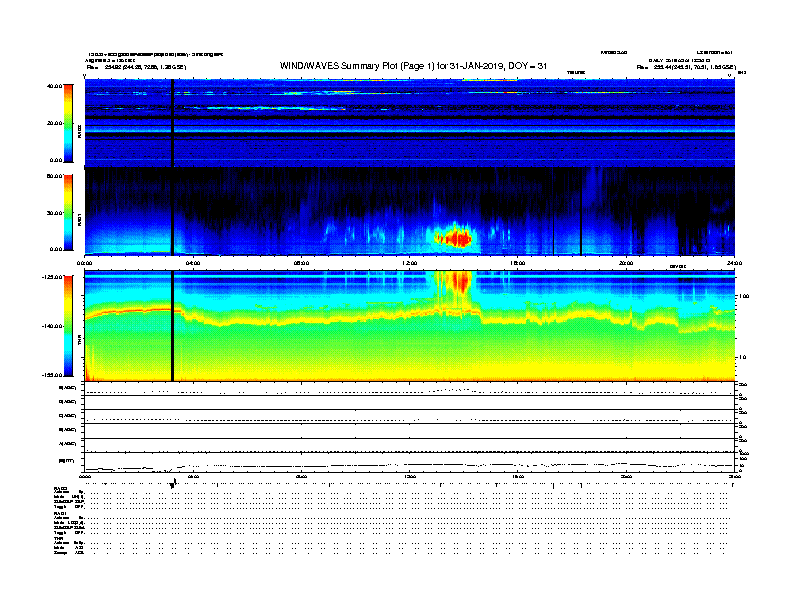The width and height of the screenshot is (792, 612).
Task: Click the TNR header in the status table
Action: coord(58,538)
